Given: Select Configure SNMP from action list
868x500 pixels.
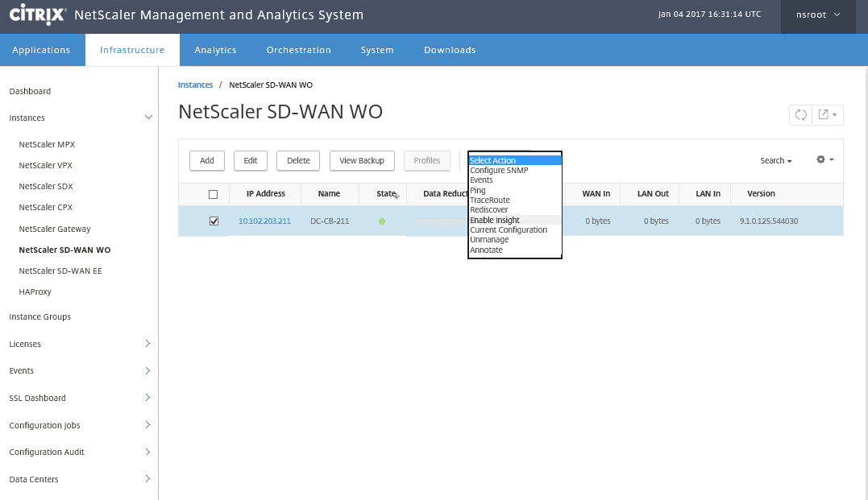Looking at the screenshot, I should click(x=515, y=171).
